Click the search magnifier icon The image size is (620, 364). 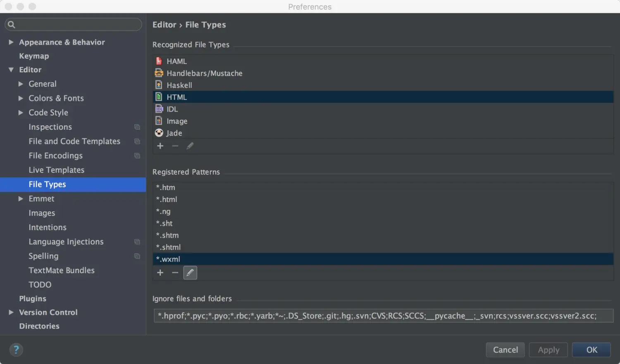pos(12,24)
